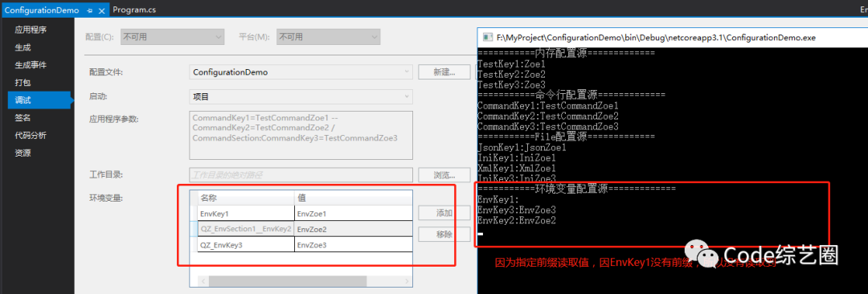Screen dimensions: 868x294
Task: Click the CommandKey2:TestCommandZoe2 console line
Action: (x=547, y=116)
